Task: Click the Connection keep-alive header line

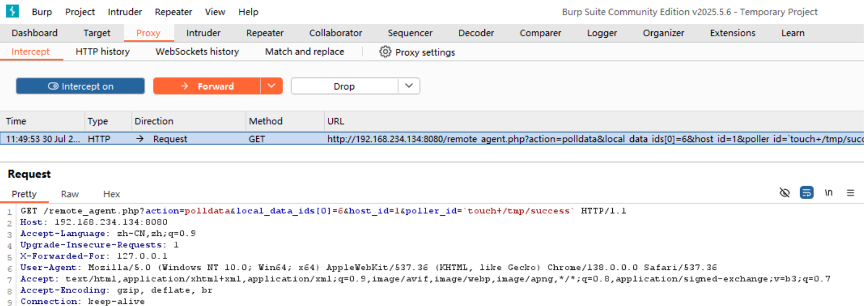Action: click(x=83, y=301)
